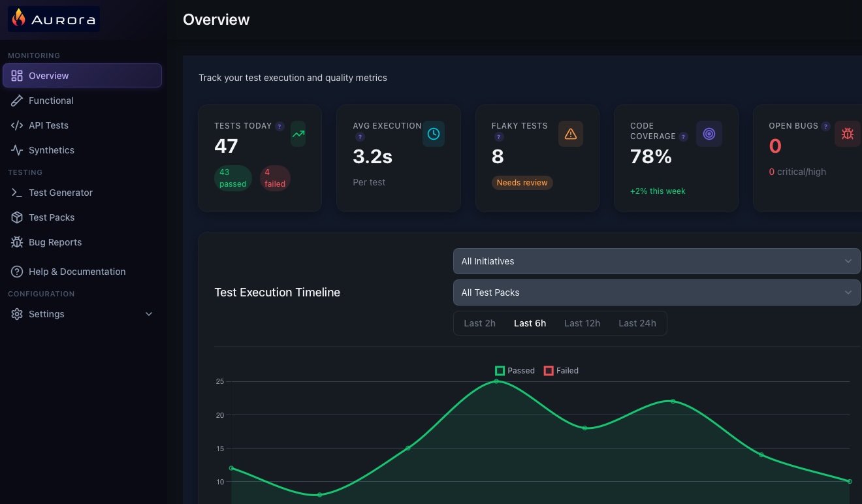Click the chart peak data point at 25
This screenshot has width=862, height=504.
coord(496,381)
